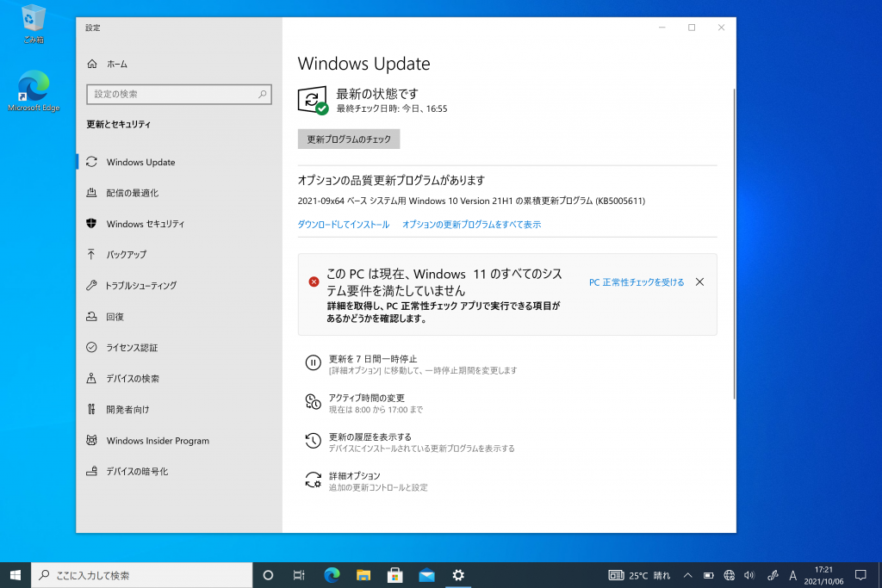This screenshot has height=588, width=882.
Task: Open the ホーム settings home
Action: [107, 64]
